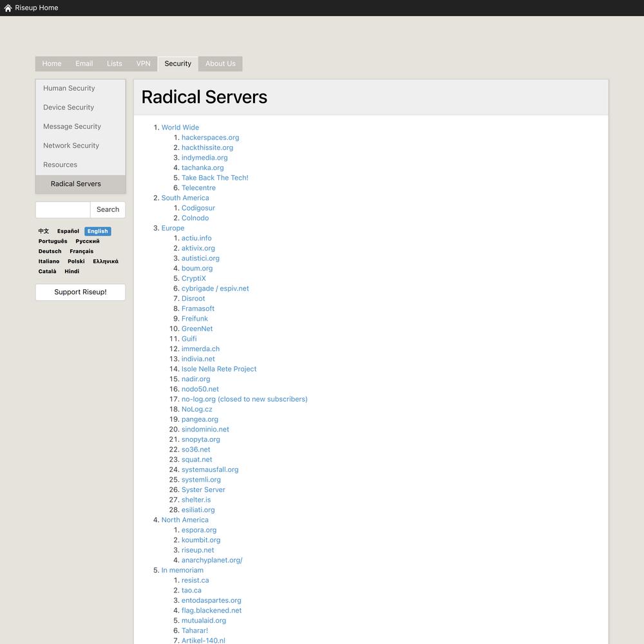Select the English language badge

(98, 231)
